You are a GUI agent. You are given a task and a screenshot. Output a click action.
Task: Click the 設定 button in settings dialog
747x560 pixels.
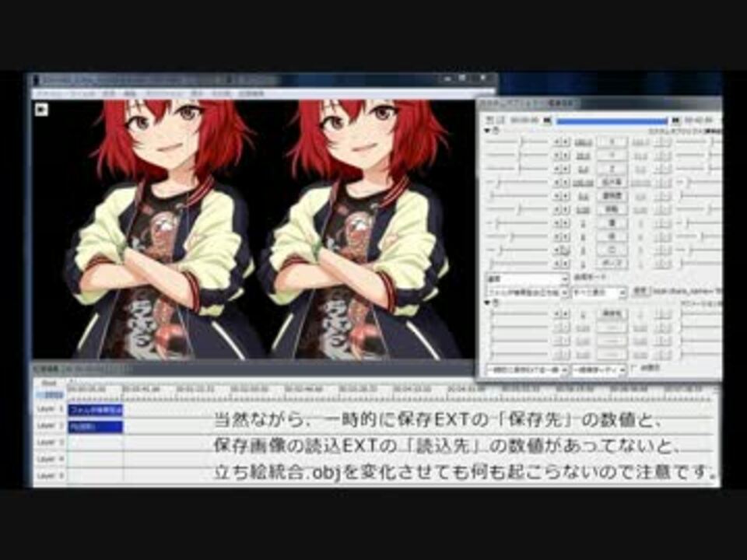(641, 291)
